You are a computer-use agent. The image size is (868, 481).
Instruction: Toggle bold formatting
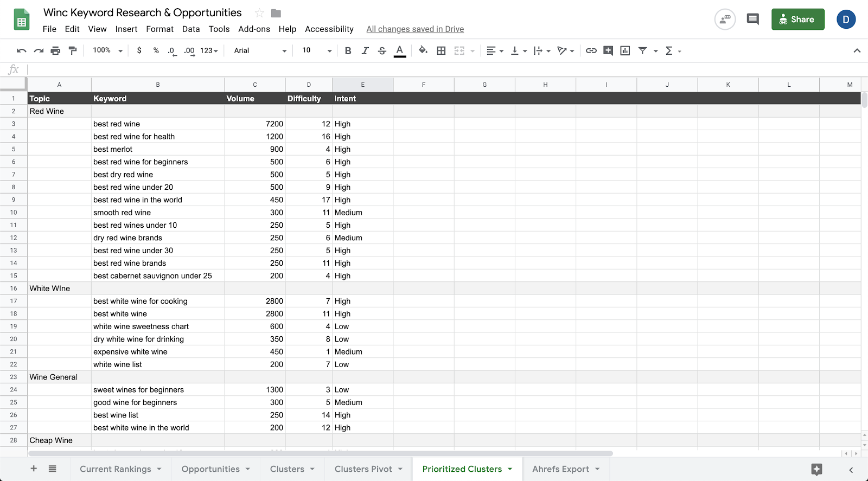(348, 50)
